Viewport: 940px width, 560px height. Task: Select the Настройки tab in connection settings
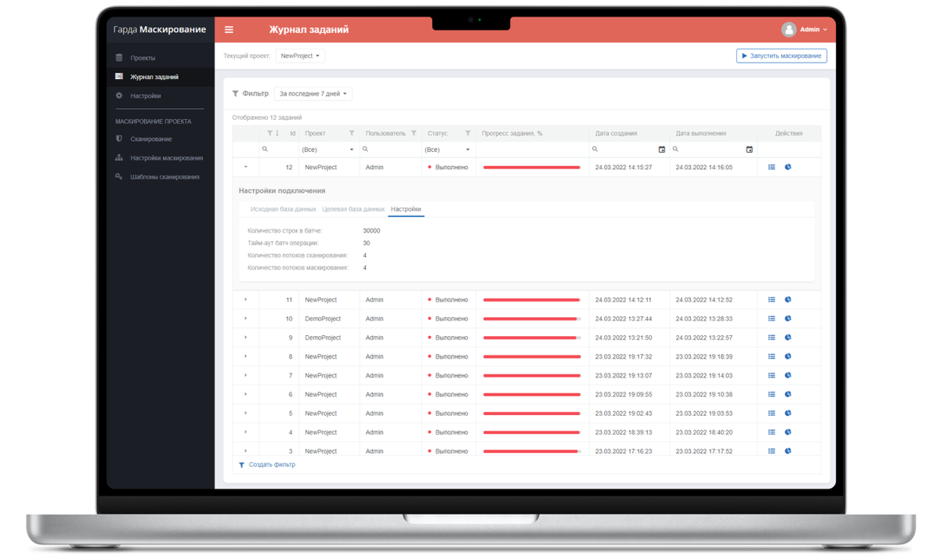[406, 209]
